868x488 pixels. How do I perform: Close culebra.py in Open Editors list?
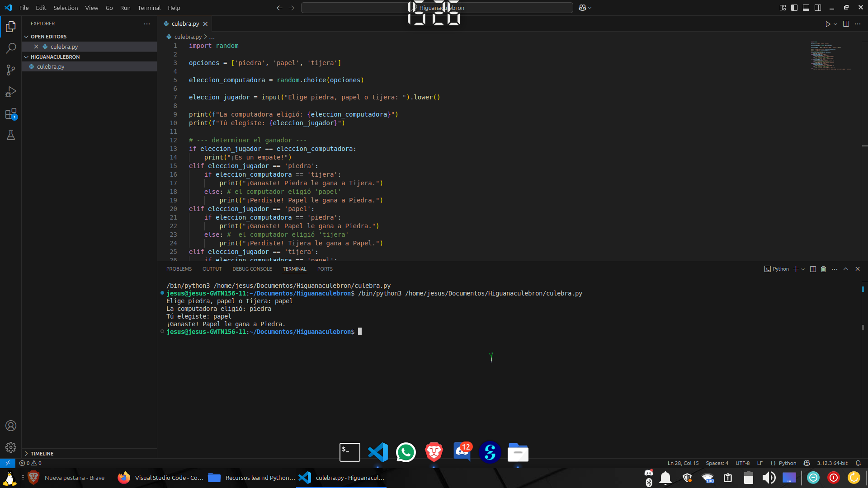tap(36, 47)
